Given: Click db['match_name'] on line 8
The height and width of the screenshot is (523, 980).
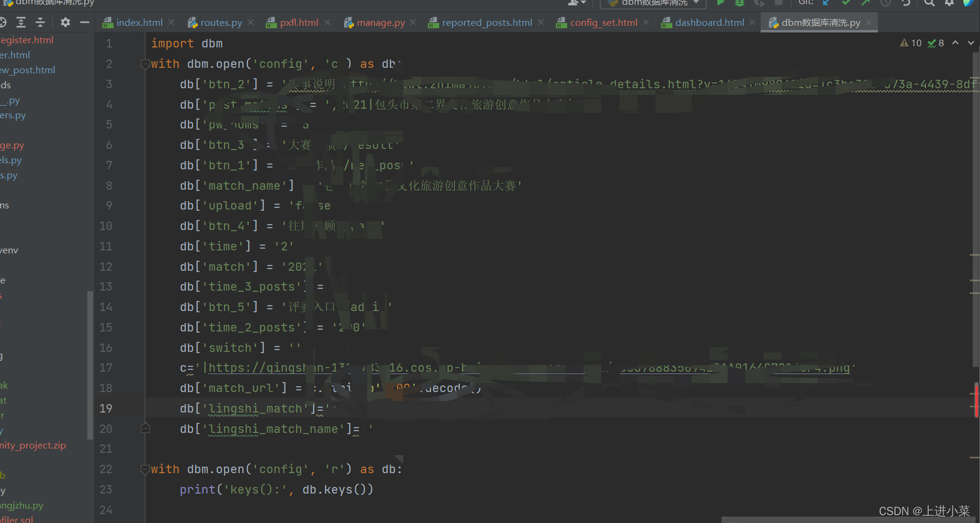Looking at the screenshot, I should [237, 186].
